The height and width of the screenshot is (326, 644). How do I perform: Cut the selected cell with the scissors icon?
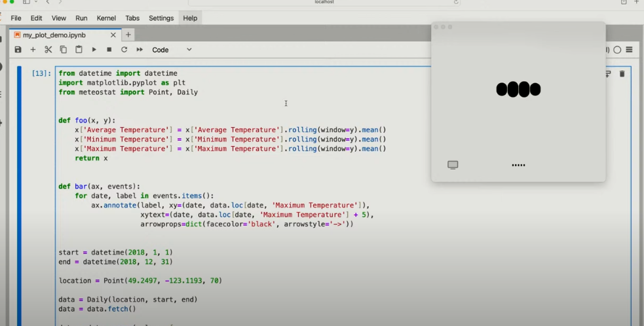click(48, 50)
